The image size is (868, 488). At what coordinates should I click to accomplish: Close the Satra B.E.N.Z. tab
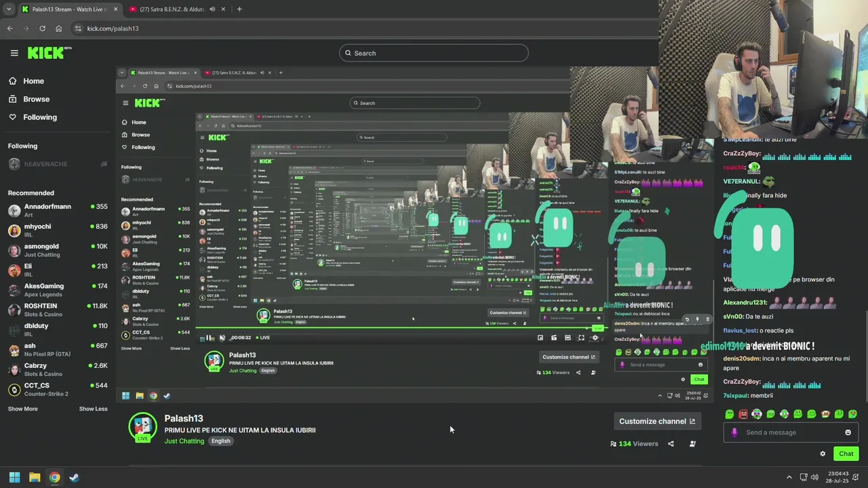(222, 9)
